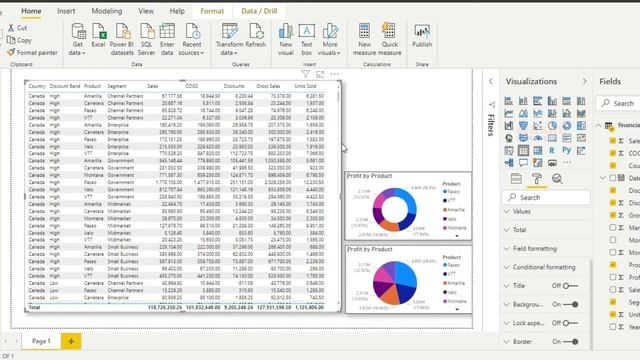The image size is (640, 360).
Task: Choose the Map globe visual icon
Action: [509, 138]
